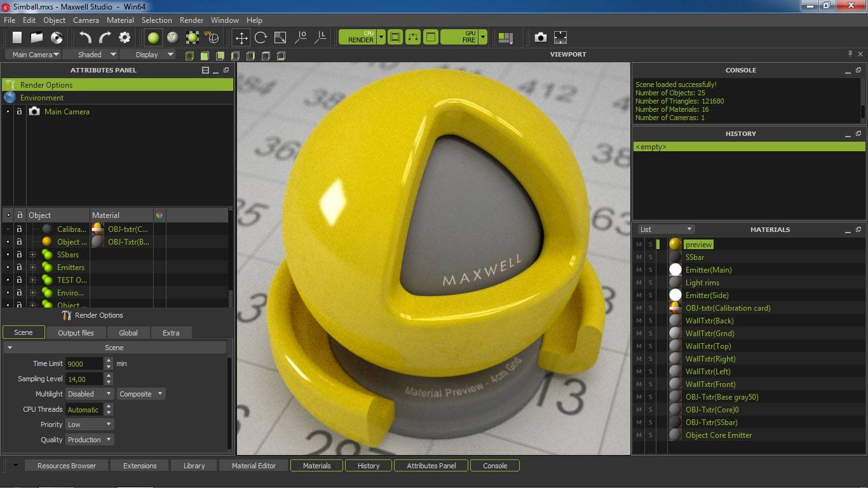Screen dimensions: 868x488
Task: Click the New scene icon in toolbar
Action: pos(17,37)
